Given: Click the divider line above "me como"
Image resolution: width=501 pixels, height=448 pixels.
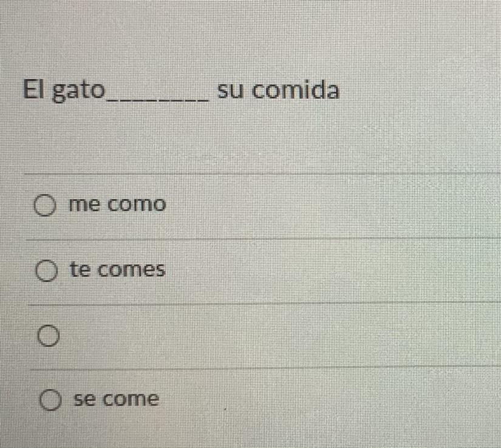Looking at the screenshot, I should point(262,174).
